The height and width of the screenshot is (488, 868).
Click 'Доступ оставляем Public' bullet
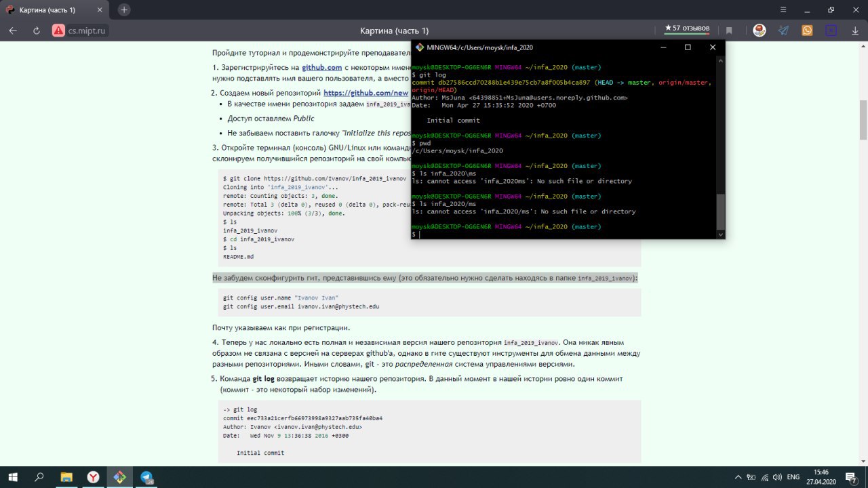click(x=271, y=119)
